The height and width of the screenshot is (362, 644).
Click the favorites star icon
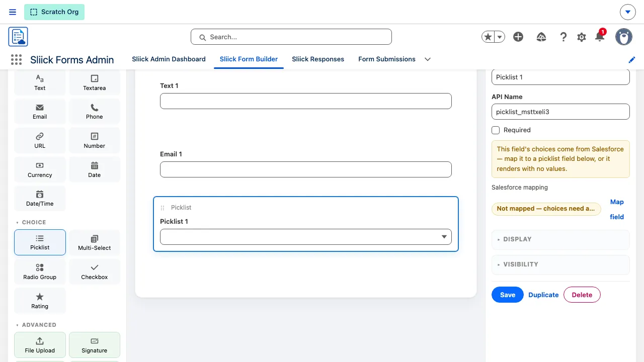(488, 37)
